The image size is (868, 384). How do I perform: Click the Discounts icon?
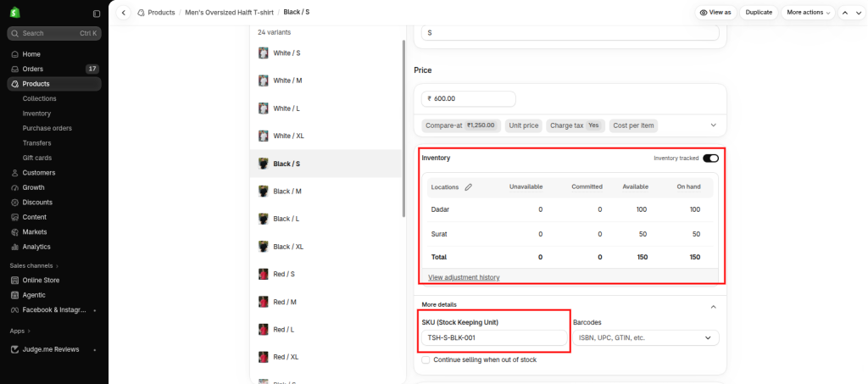click(x=15, y=203)
